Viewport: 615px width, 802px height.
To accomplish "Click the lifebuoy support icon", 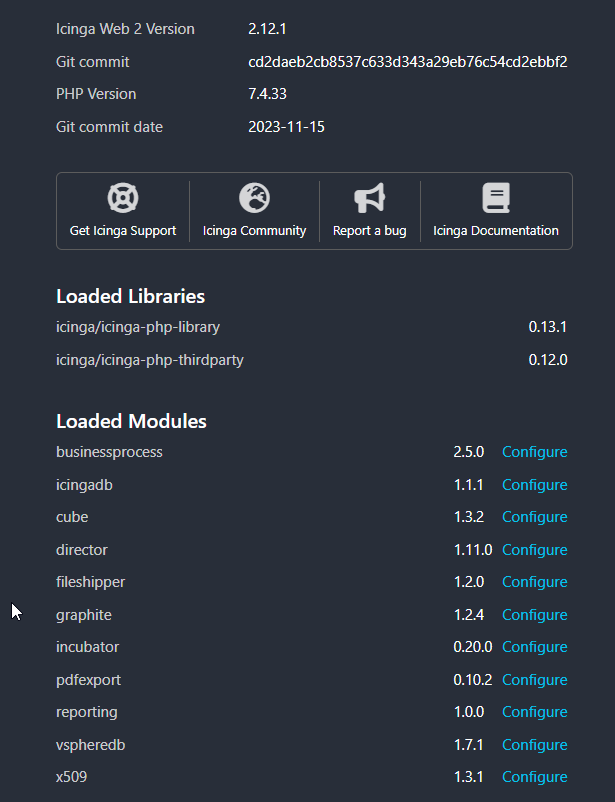I will (123, 197).
